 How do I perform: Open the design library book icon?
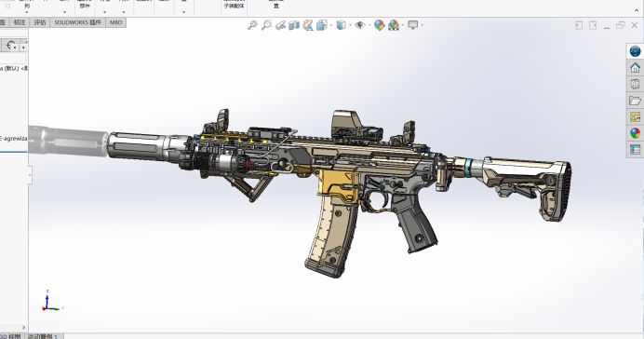635,84
